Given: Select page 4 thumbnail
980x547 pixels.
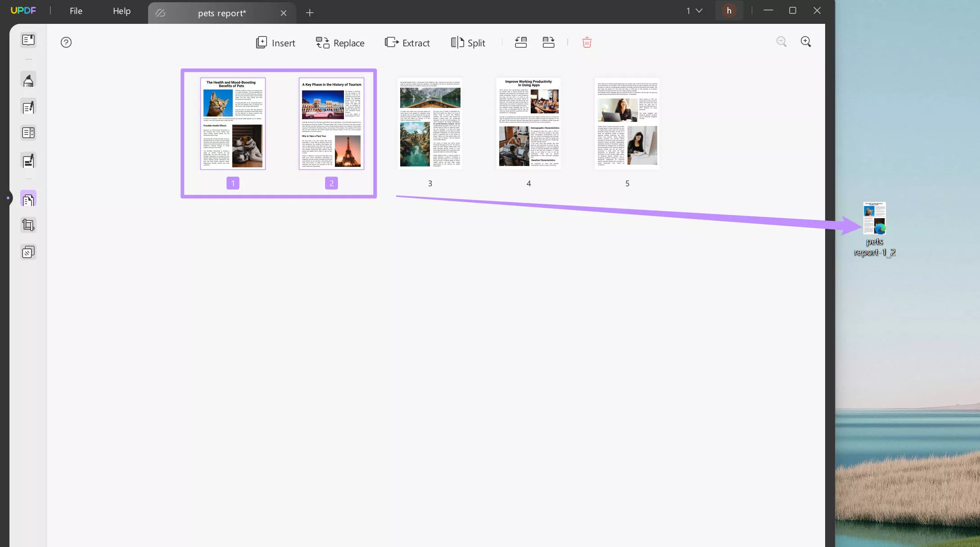Looking at the screenshot, I should click(x=528, y=124).
